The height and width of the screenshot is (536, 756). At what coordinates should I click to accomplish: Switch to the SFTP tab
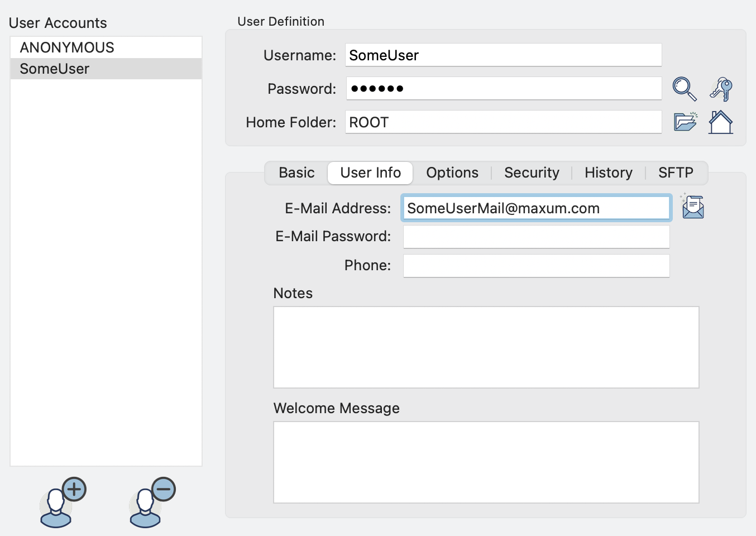[x=676, y=173]
